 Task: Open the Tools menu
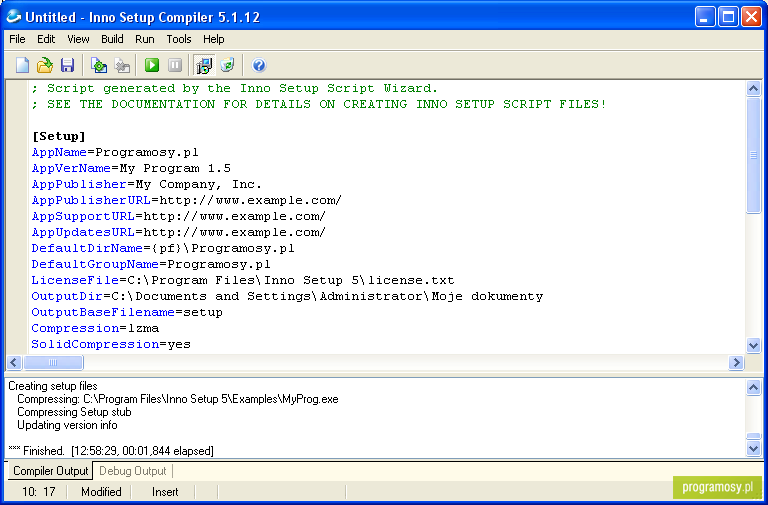point(179,39)
